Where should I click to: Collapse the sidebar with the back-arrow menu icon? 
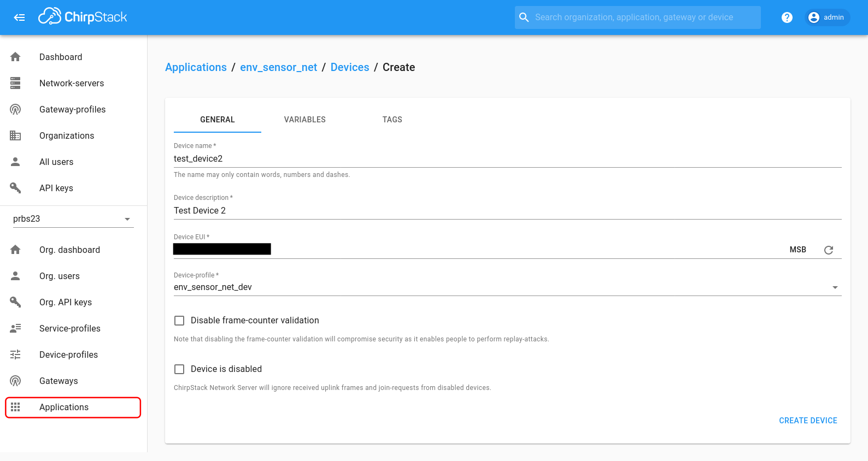pyautogui.click(x=19, y=17)
